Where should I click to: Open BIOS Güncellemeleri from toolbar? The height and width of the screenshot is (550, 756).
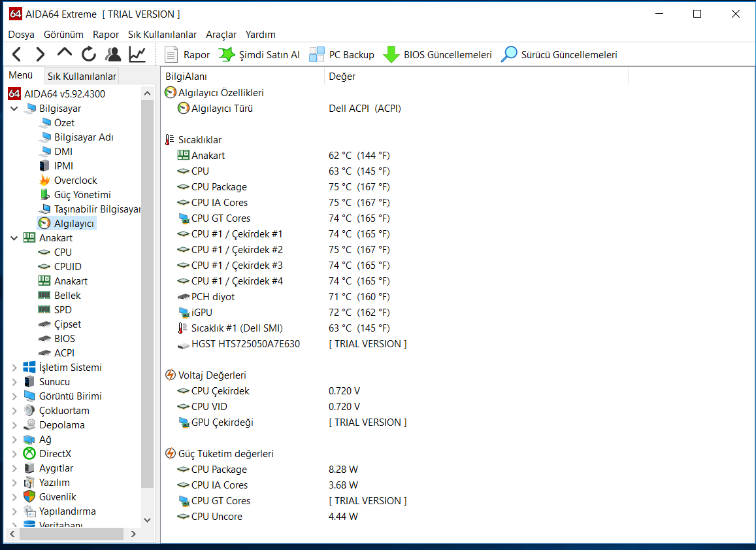437,55
